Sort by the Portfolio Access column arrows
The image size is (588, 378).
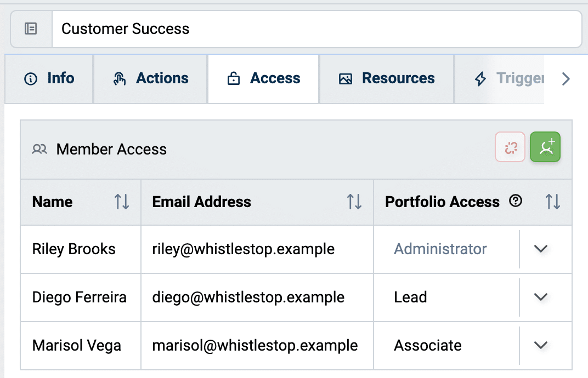tap(553, 202)
